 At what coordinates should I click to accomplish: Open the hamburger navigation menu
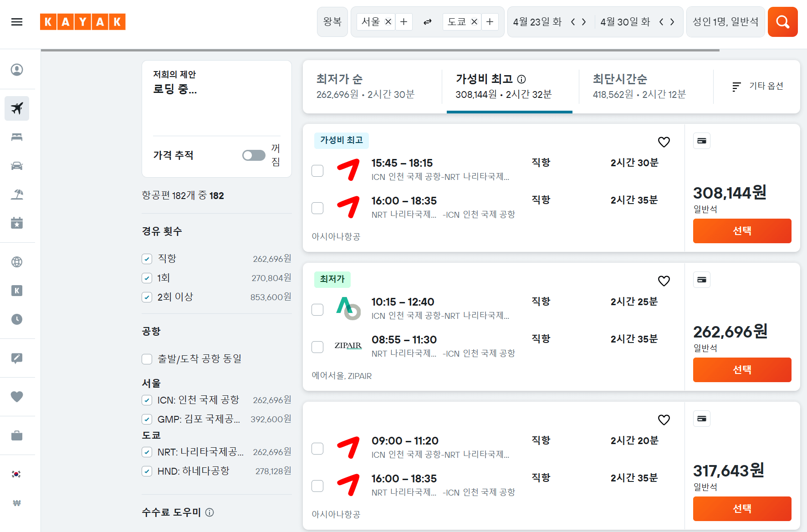17,22
